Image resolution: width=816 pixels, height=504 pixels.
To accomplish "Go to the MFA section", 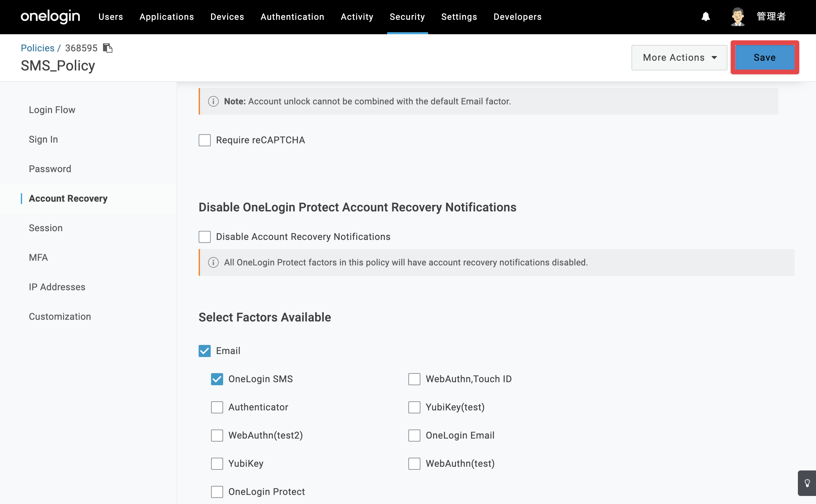I will 38,258.
